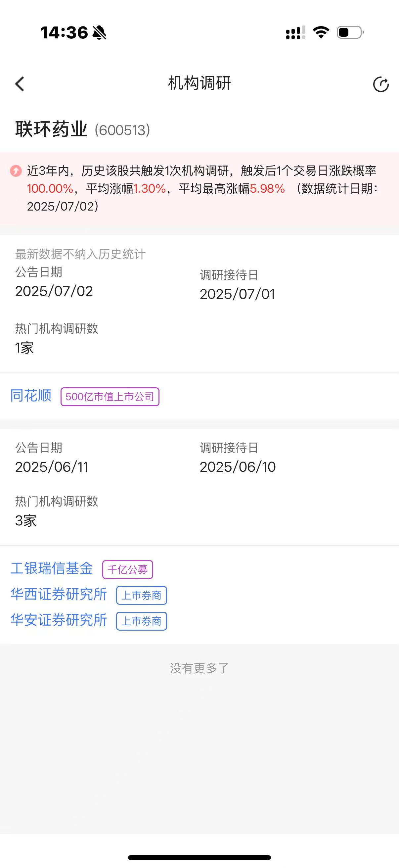Tap the silent bell status icon
Viewport: 399px width, 868px height.
coord(99,33)
